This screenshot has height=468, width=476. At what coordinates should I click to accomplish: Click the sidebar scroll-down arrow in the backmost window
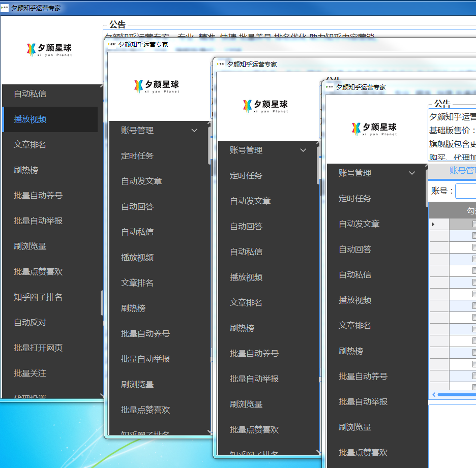click(101, 395)
